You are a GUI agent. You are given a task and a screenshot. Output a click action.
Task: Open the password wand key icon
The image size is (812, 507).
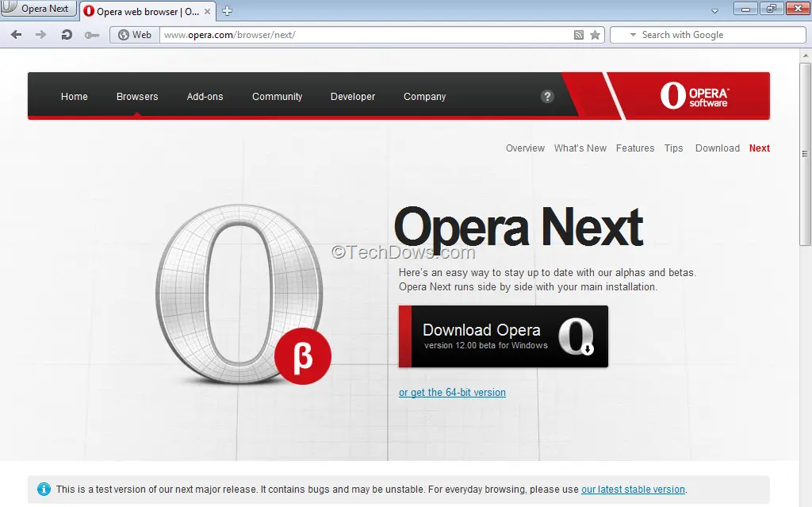coord(92,35)
